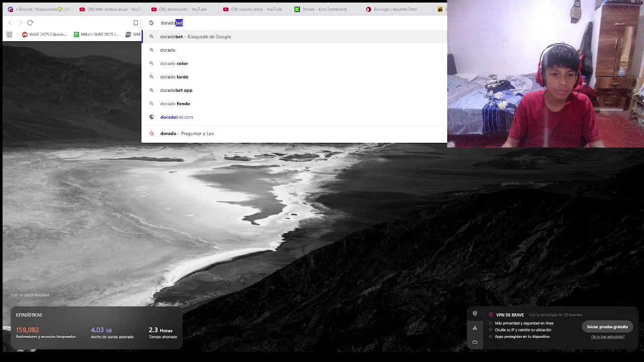This screenshot has height=362, width=644.
Task: Click search icon beside 'dorado color'
Action: tap(151, 63)
